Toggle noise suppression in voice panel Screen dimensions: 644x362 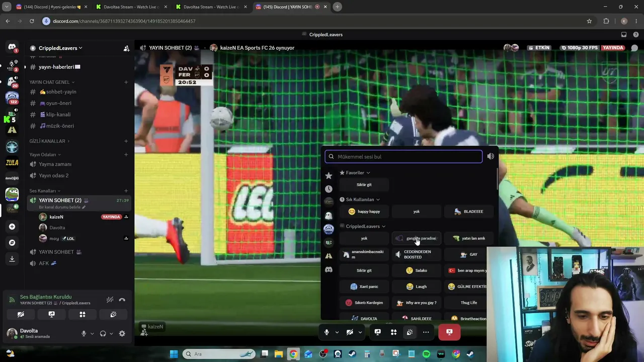tap(110, 300)
